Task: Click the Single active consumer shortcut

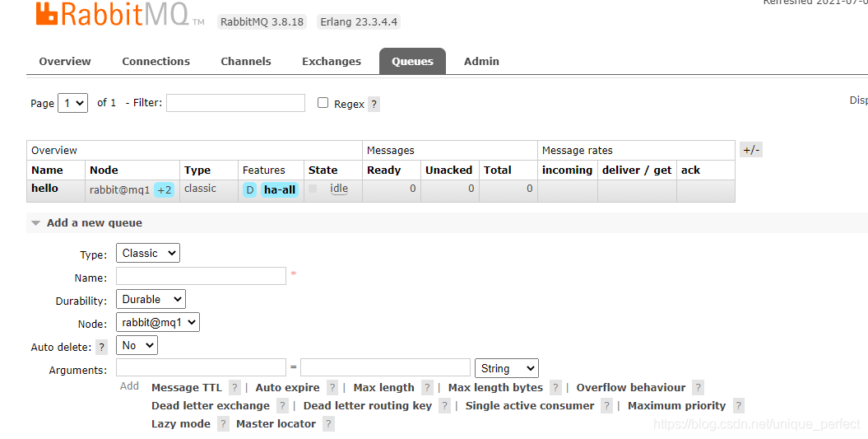Action: 530,406
